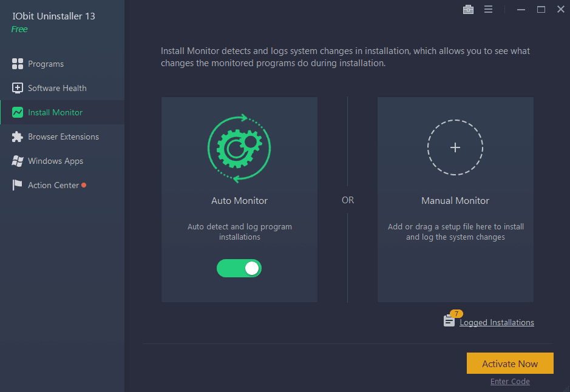Click the Activate Now button

pos(510,363)
